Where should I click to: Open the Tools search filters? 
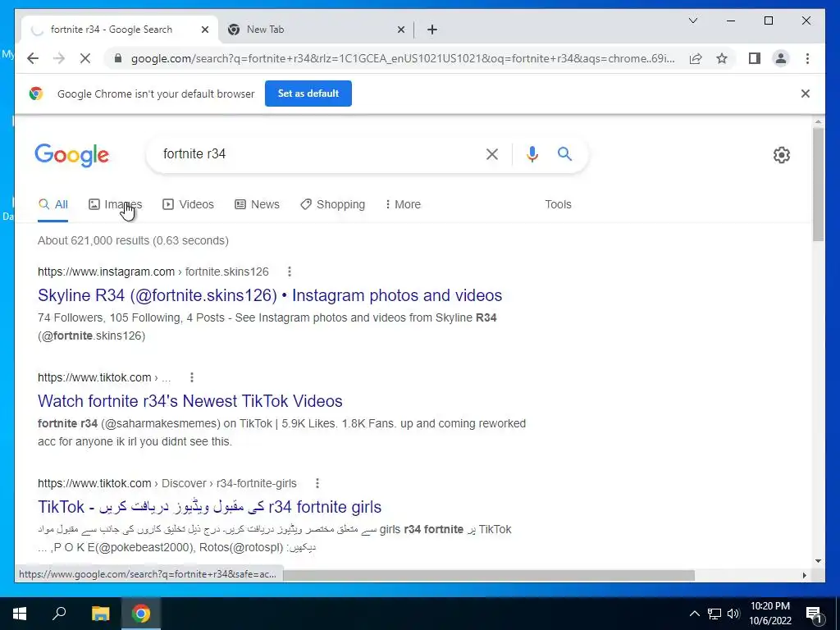point(558,204)
